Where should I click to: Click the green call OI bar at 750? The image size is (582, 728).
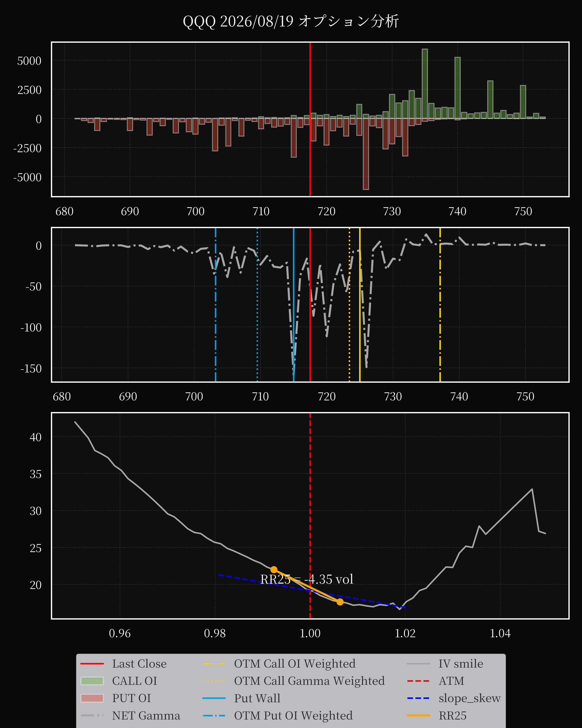tap(523, 102)
